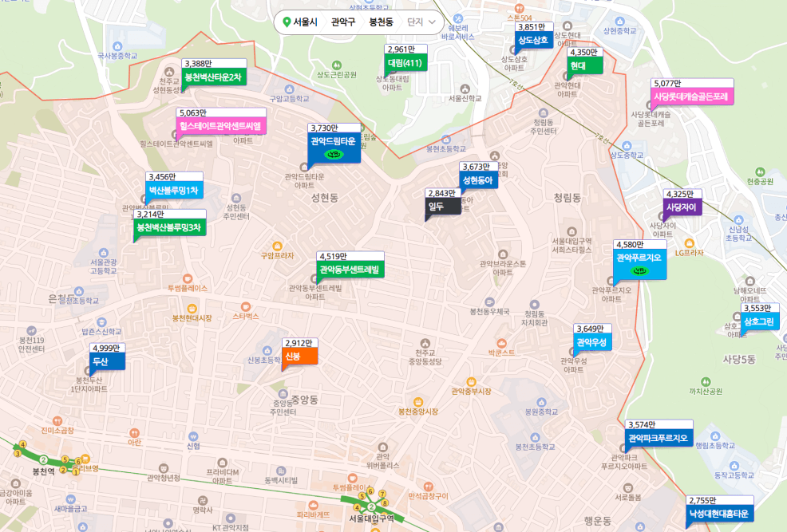Click the 신봉초등학교 school icon
The height and width of the screenshot is (532, 787).
click(x=267, y=350)
